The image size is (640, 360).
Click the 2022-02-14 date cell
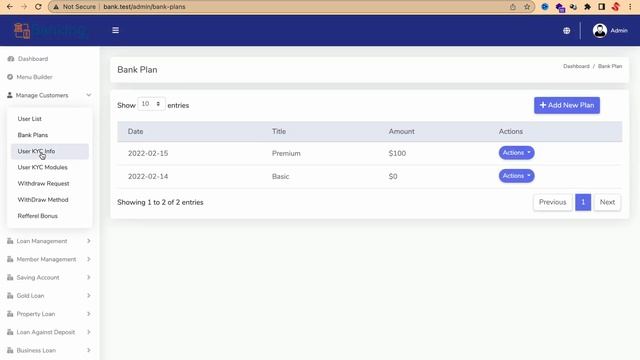pos(148,176)
